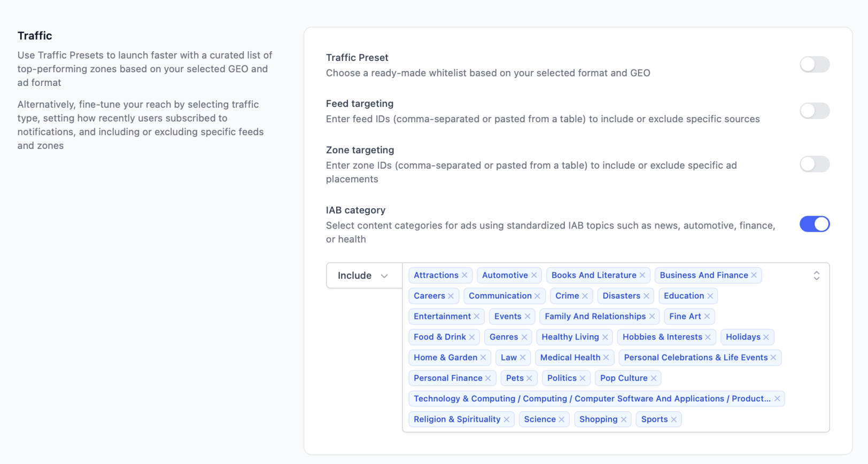This screenshot has height=464, width=868.
Task: Delete the Books And Literature tag
Action: pyautogui.click(x=642, y=276)
